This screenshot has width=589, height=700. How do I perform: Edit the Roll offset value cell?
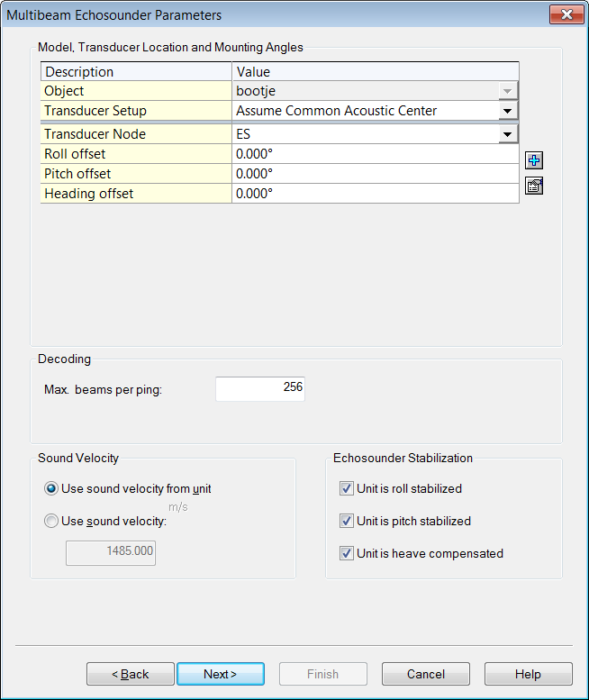pos(374,154)
